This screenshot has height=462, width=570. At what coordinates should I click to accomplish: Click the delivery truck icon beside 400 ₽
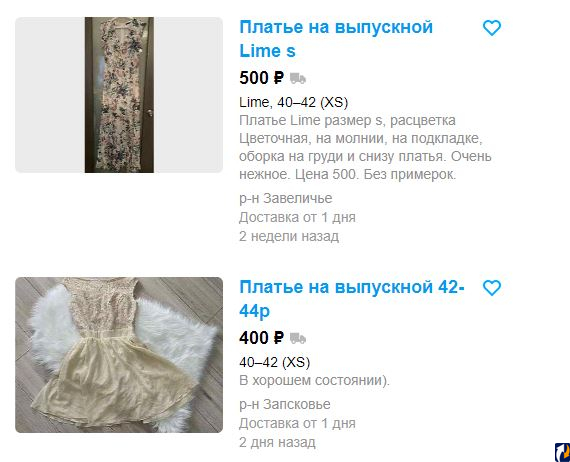click(298, 338)
